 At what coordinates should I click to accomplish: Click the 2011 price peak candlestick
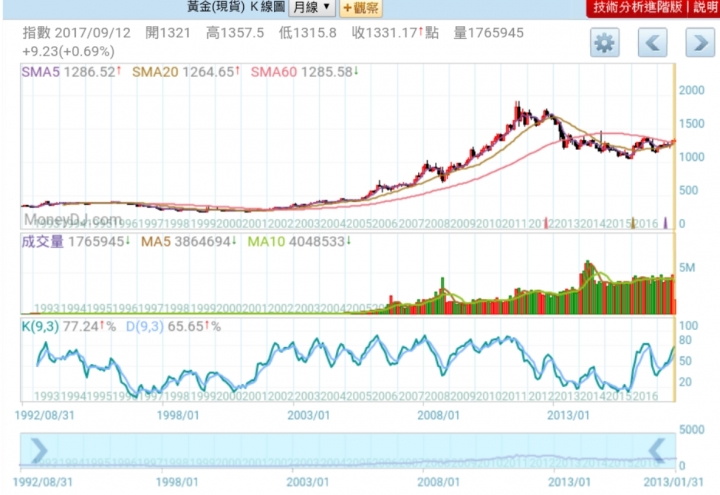point(518,113)
